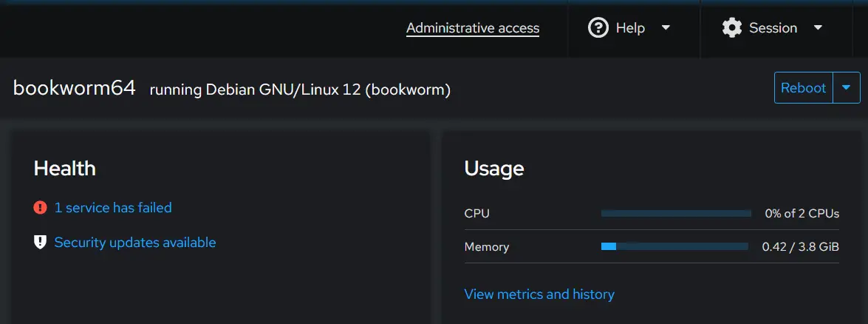868x324 pixels.
Task: Open the Help menu label
Action: click(630, 28)
